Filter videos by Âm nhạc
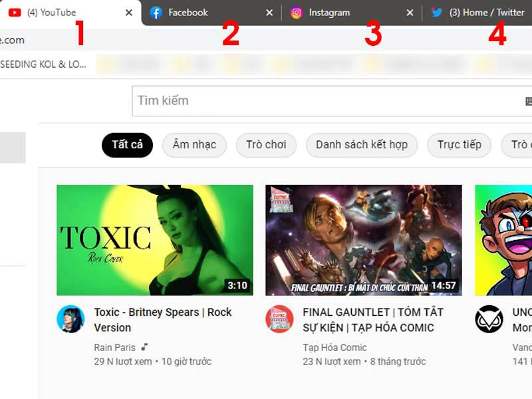The height and width of the screenshot is (399, 532). pyautogui.click(x=194, y=145)
